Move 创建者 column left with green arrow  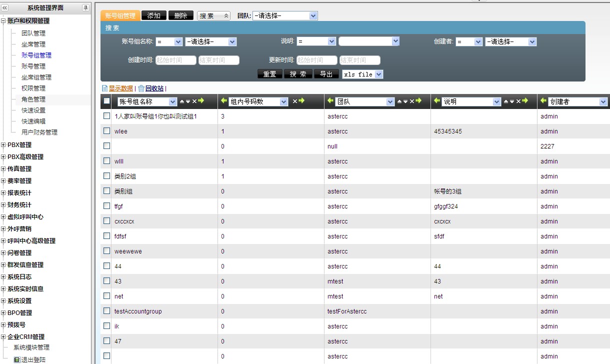[543, 101]
